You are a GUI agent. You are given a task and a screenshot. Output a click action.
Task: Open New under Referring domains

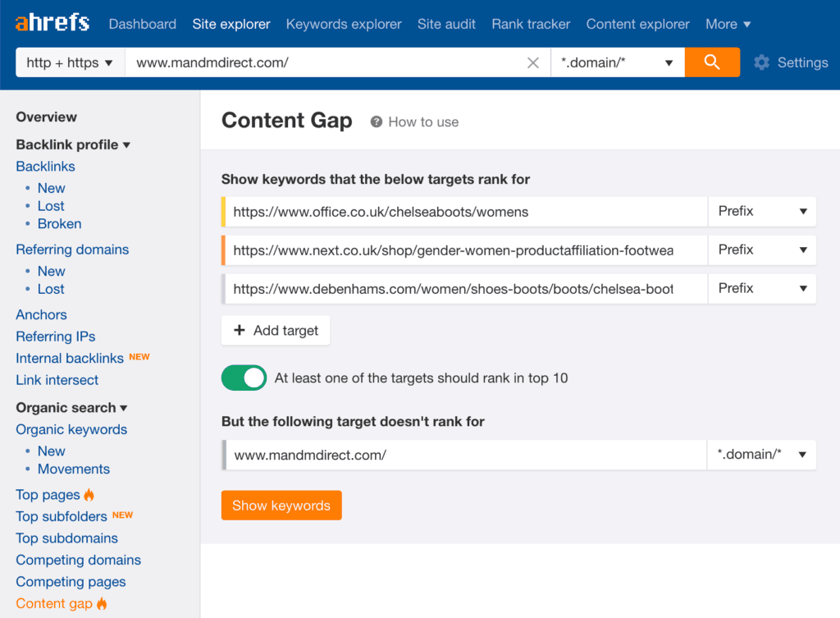tap(52, 271)
